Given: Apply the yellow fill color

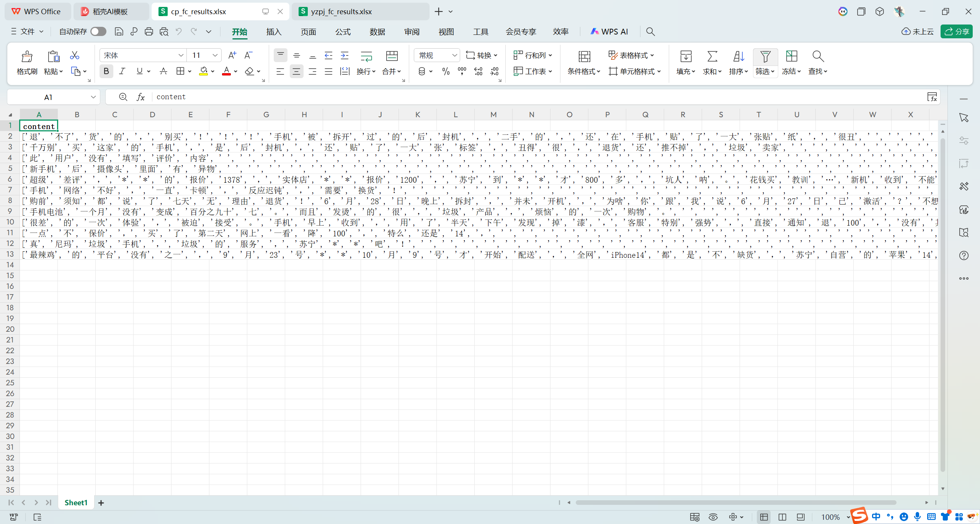Looking at the screenshot, I should coord(203,71).
